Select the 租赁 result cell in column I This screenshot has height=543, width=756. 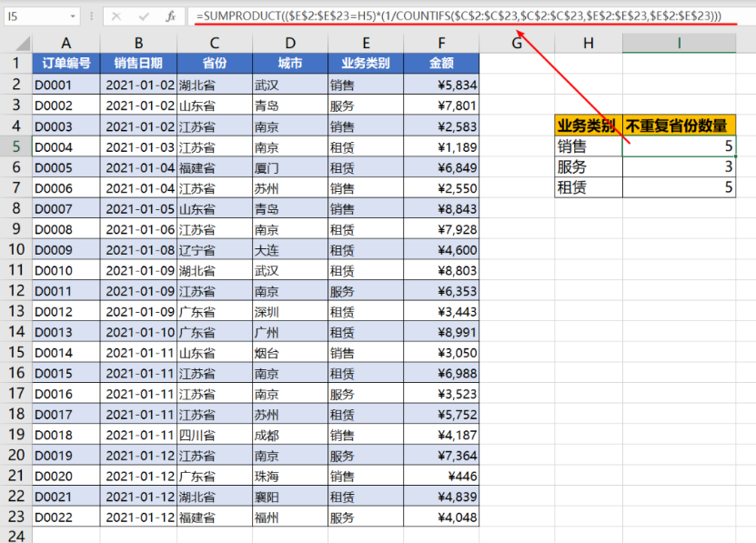pyautogui.click(x=679, y=187)
